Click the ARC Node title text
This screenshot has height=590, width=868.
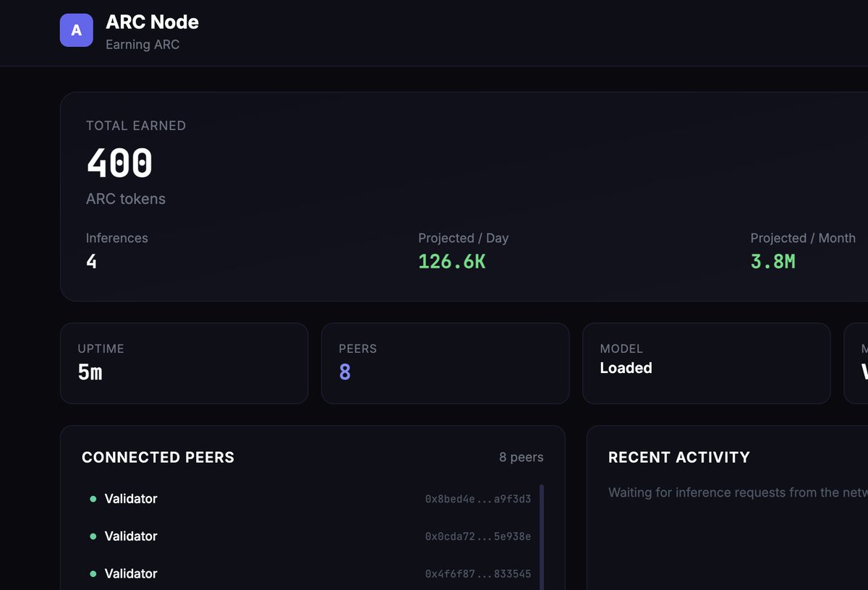click(x=152, y=22)
